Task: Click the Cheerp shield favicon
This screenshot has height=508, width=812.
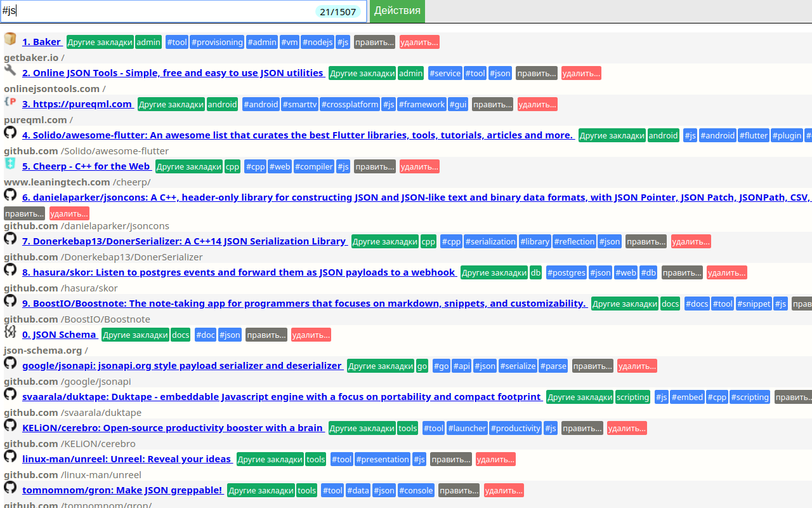Action: (x=10, y=163)
